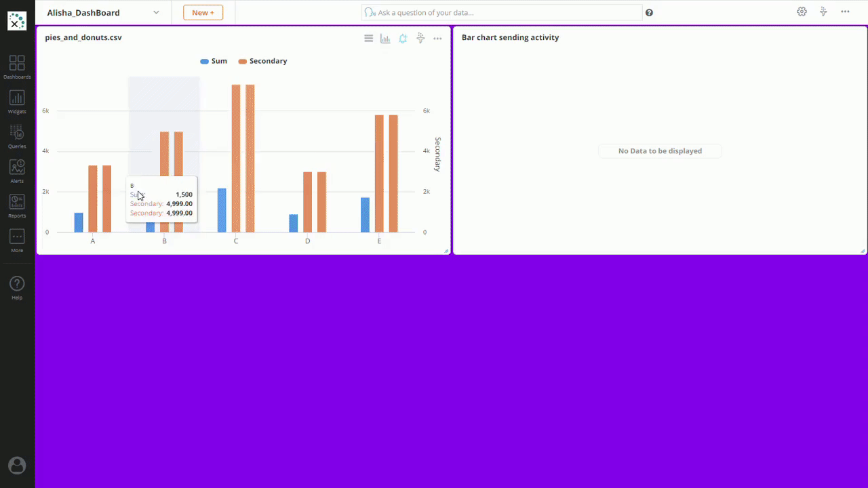Click the filter icon in the top bar
Viewport: 868px width, 488px height.
tap(823, 12)
